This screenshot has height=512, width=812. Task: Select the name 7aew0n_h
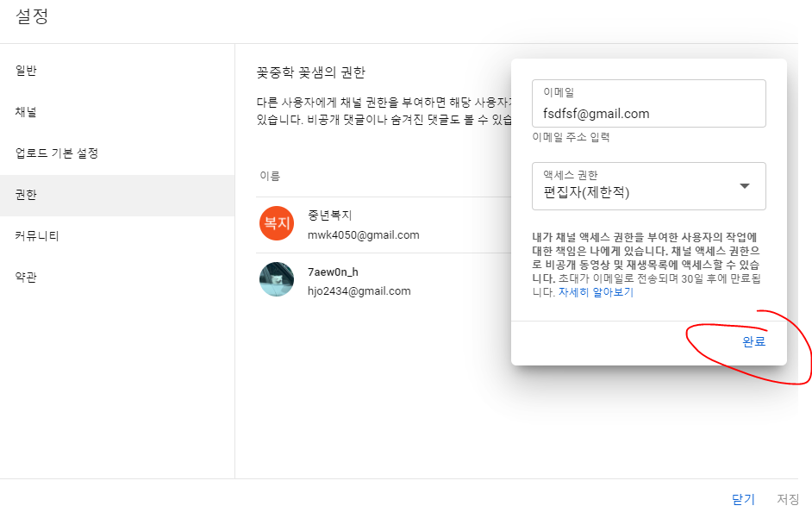[x=333, y=272]
